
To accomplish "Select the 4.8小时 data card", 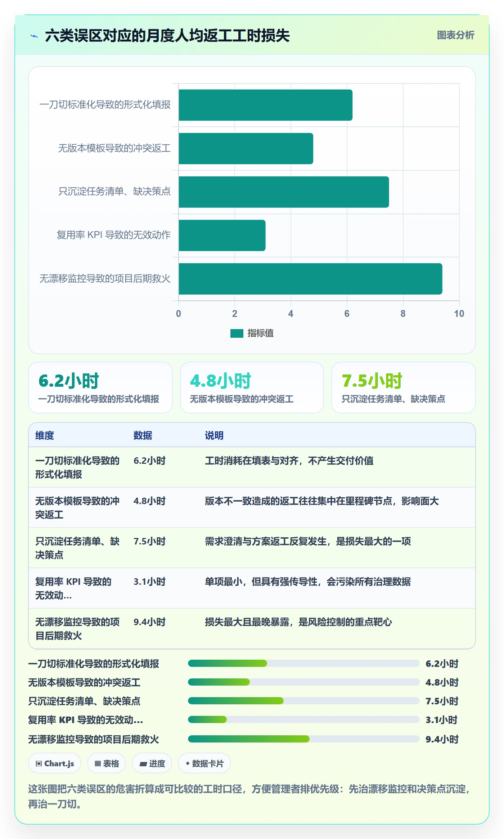I will (x=252, y=387).
